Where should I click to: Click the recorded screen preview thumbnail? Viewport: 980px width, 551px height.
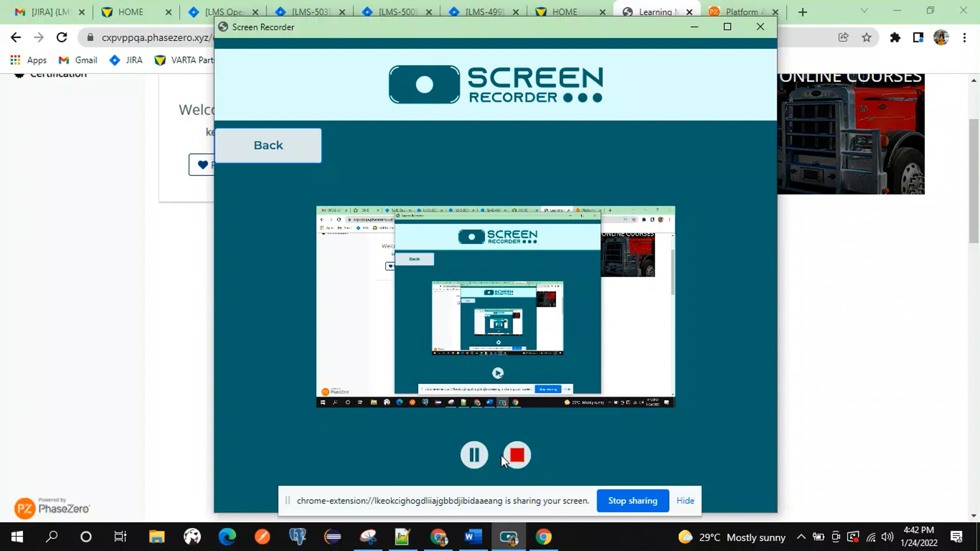coord(495,306)
